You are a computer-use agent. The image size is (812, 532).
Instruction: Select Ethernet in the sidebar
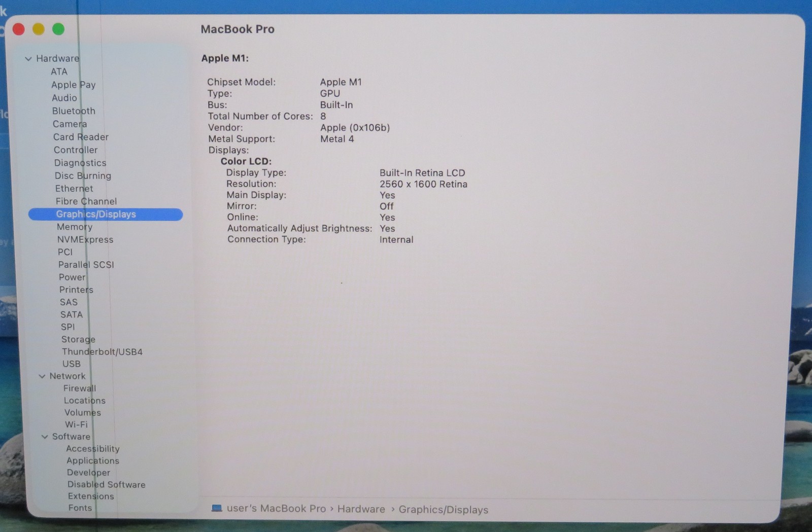[x=74, y=188]
